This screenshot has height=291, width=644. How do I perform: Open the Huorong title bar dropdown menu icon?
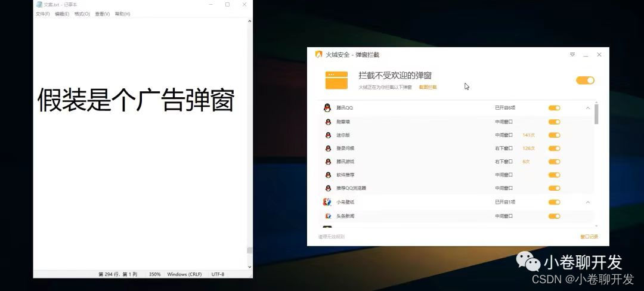[x=572, y=55]
